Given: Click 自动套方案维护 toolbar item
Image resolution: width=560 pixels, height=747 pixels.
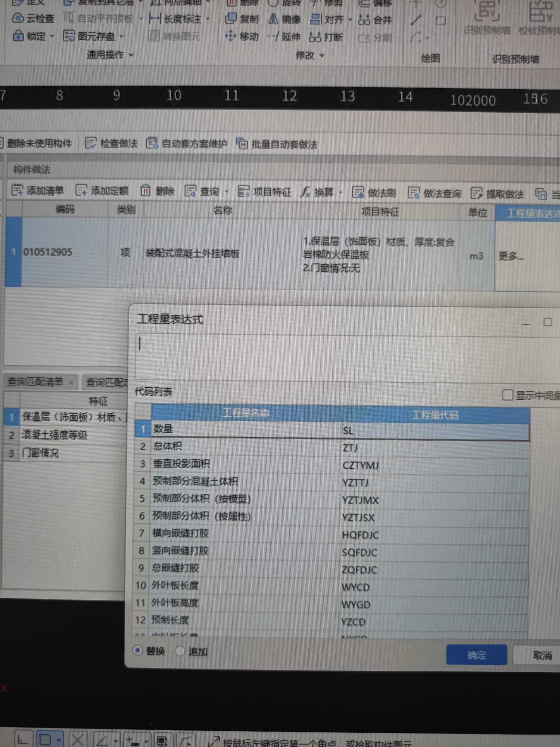Looking at the screenshot, I should [x=187, y=143].
